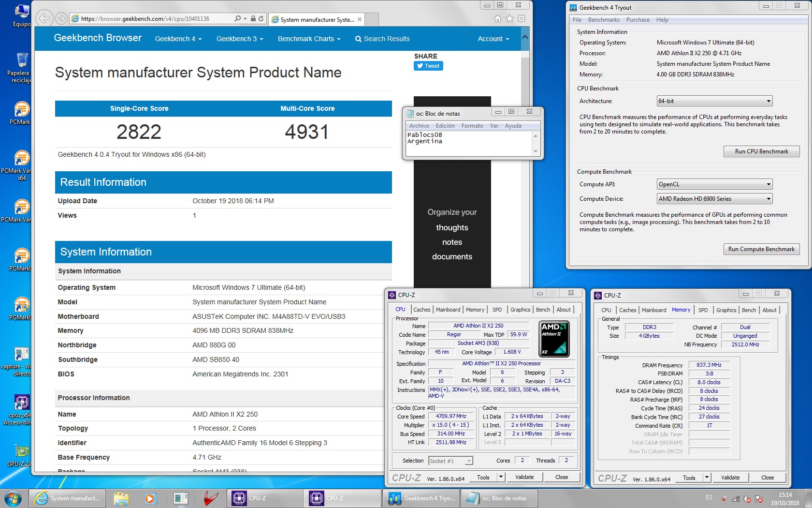Click the ES language indicator in tray
812x508 pixels.
tap(709, 497)
